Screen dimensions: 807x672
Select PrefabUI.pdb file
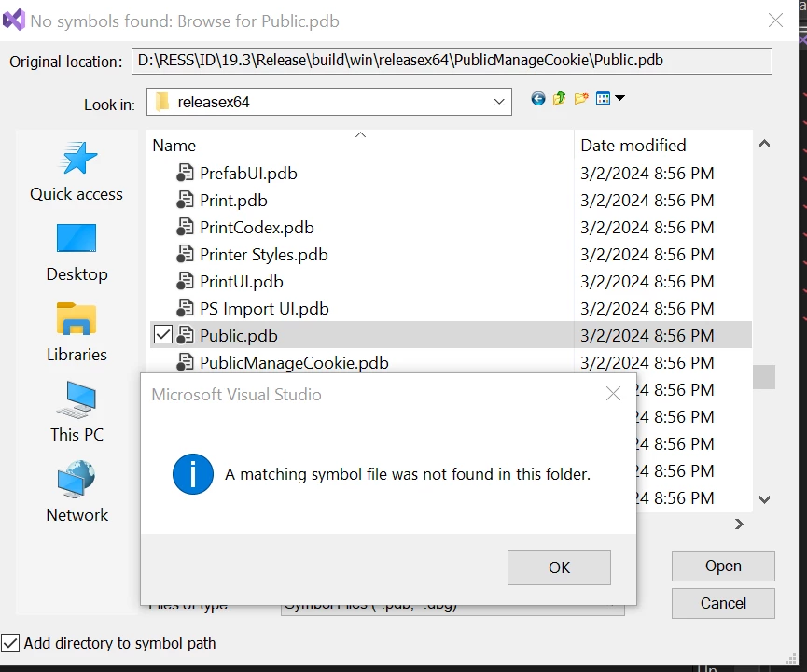[x=248, y=174]
